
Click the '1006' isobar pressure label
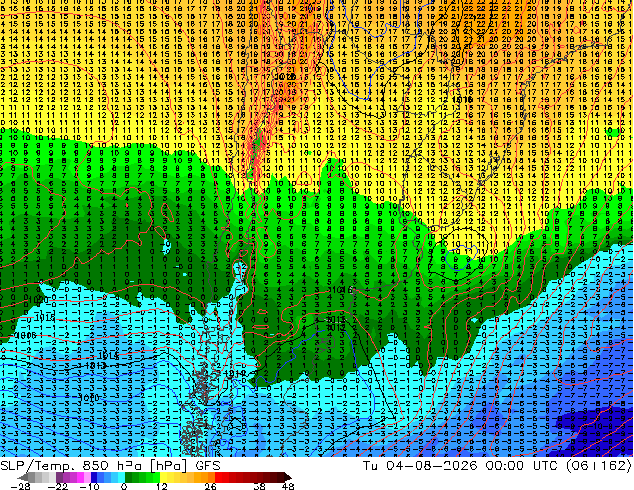(x=25, y=336)
